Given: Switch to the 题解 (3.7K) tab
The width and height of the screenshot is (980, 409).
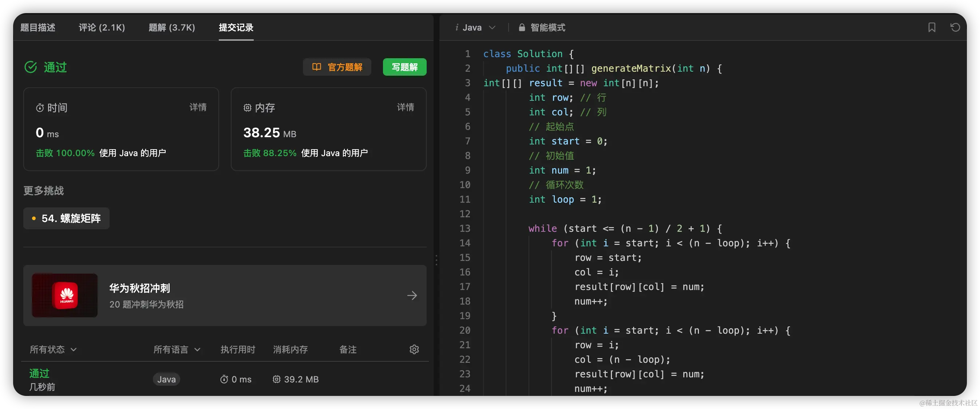Looking at the screenshot, I should point(171,27).
